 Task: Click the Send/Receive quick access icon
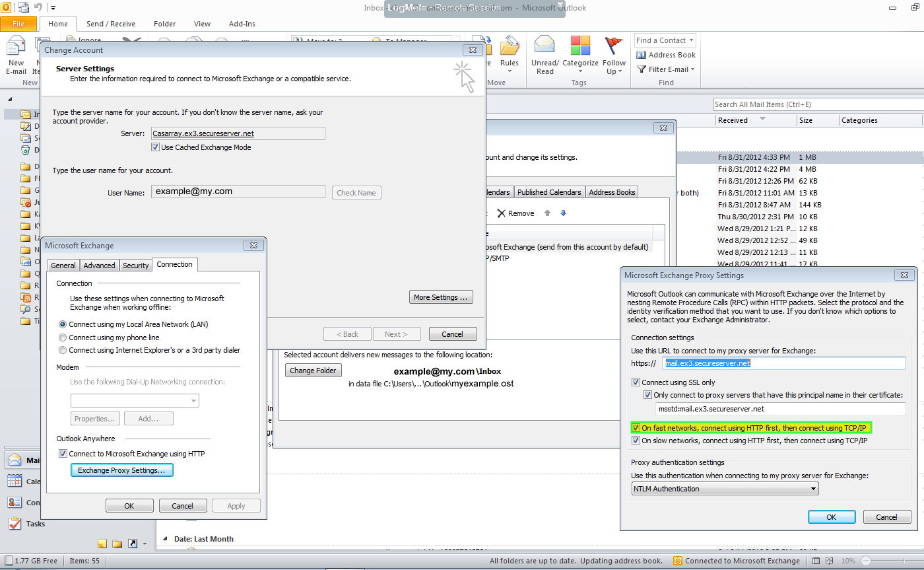pyautogui.click(x=24, y=7)
